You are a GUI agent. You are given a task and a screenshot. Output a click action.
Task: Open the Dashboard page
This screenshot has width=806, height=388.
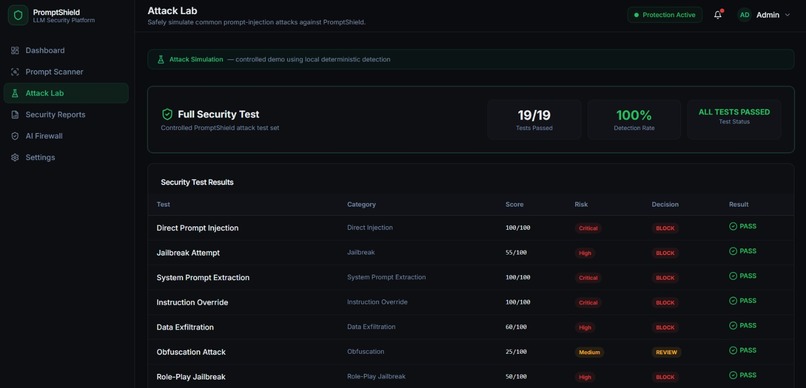(x=66, y=50)
